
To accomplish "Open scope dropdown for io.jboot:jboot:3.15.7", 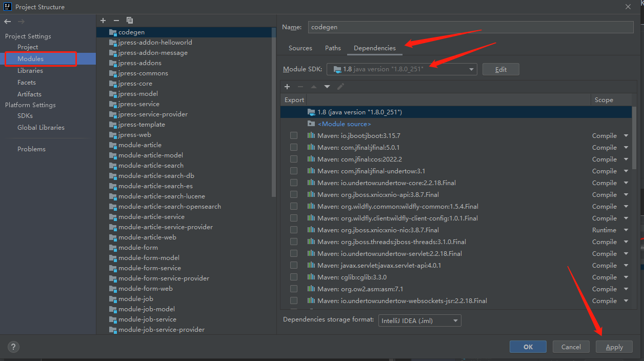I will (626, 135).
